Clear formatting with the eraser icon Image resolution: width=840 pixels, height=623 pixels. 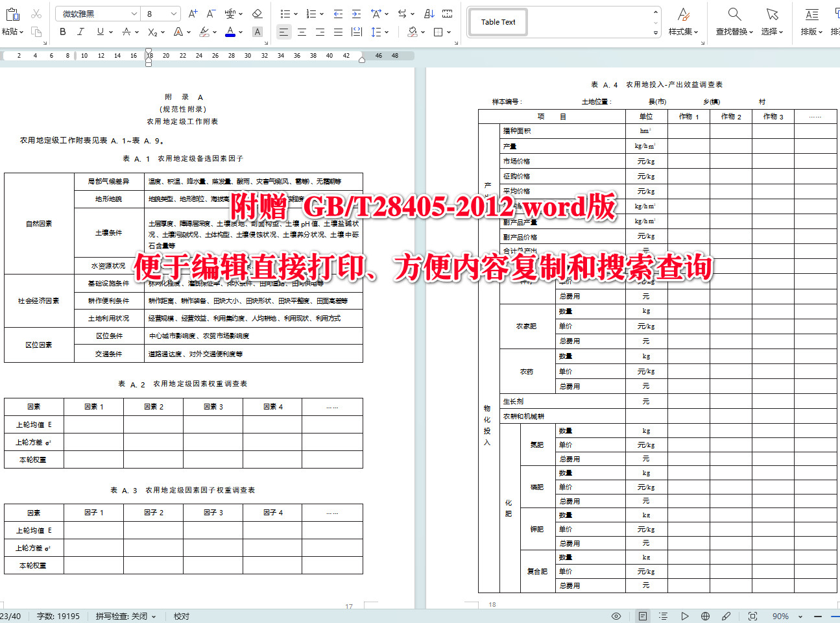click(x=256, y=13)
